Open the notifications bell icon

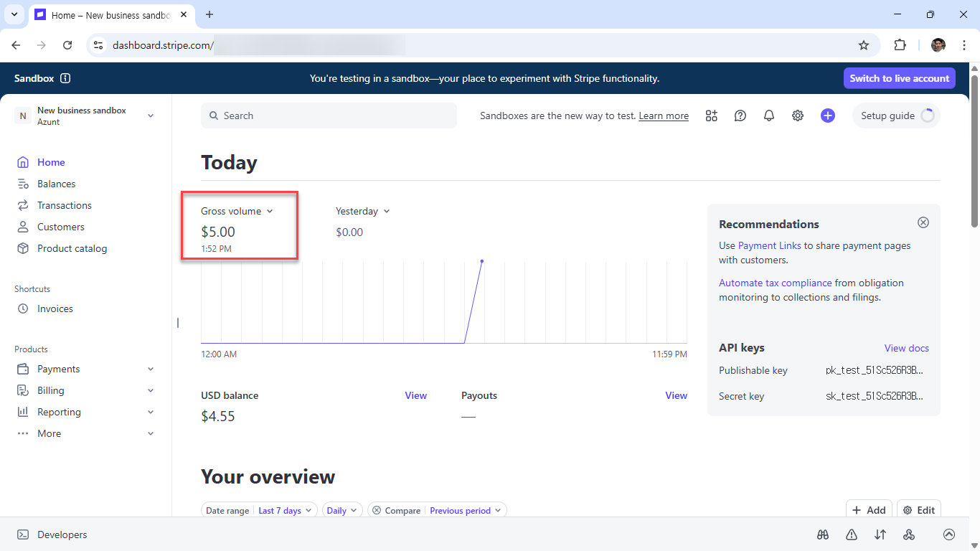[x=769, y=116]
